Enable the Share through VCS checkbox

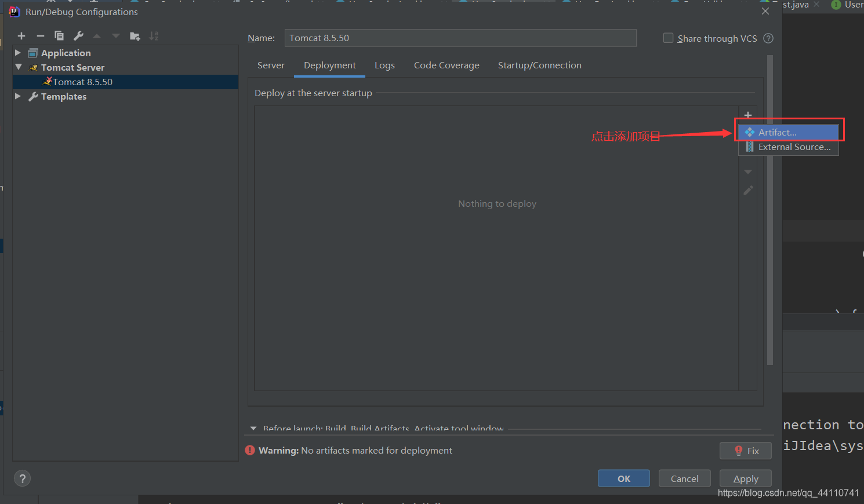tap(668, 38)
